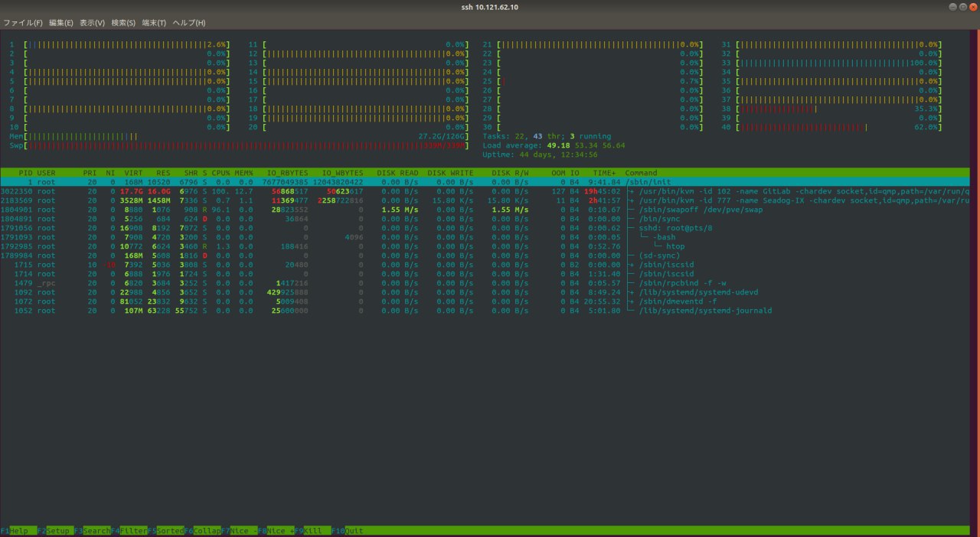Viewport: 980px width, 537px height.
Task: Select the systemd-journald process row
Action: (485, 311)
